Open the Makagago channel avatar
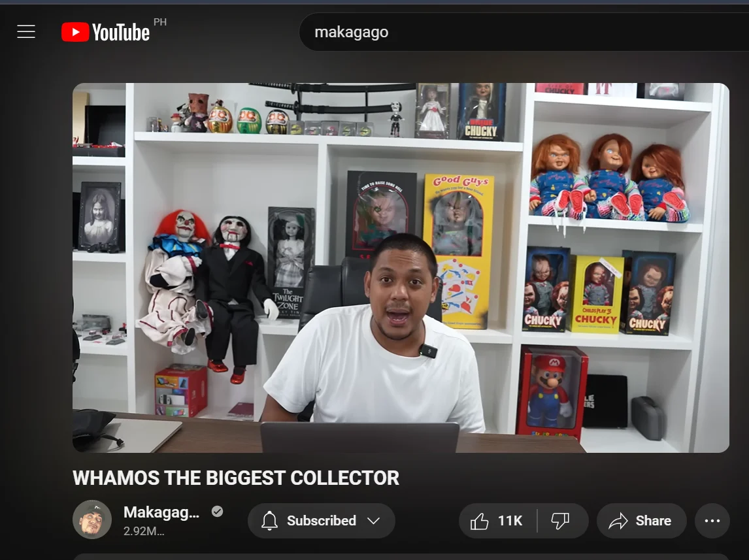The height and width of the screenshot is (560, 749). pos(92,519)
